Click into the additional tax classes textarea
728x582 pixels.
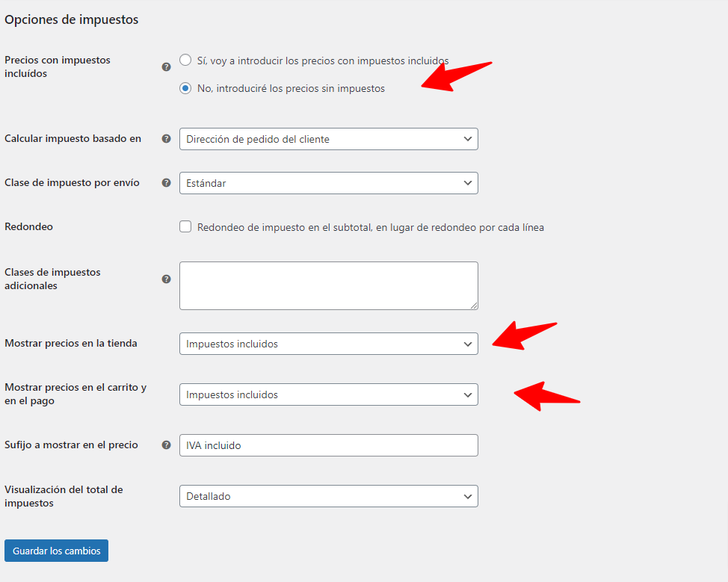pyautogui.click(x=329, y=286)
